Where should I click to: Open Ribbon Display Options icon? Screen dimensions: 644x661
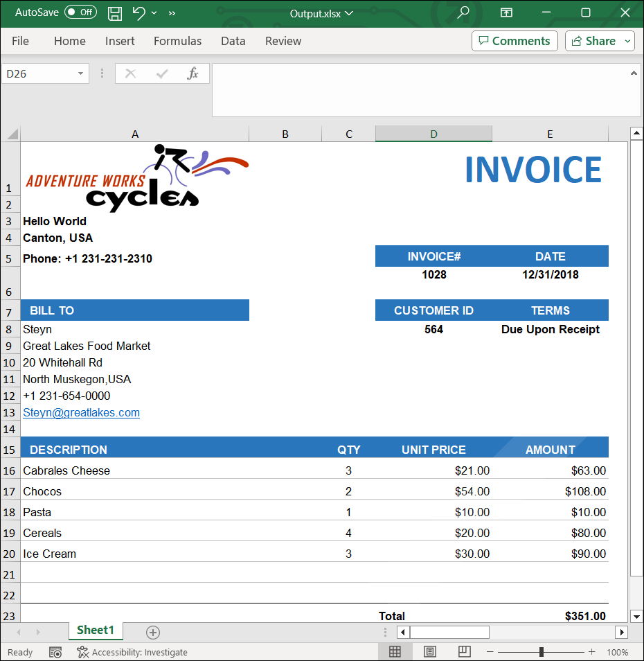pyautogui.click(x=506, y=12)
